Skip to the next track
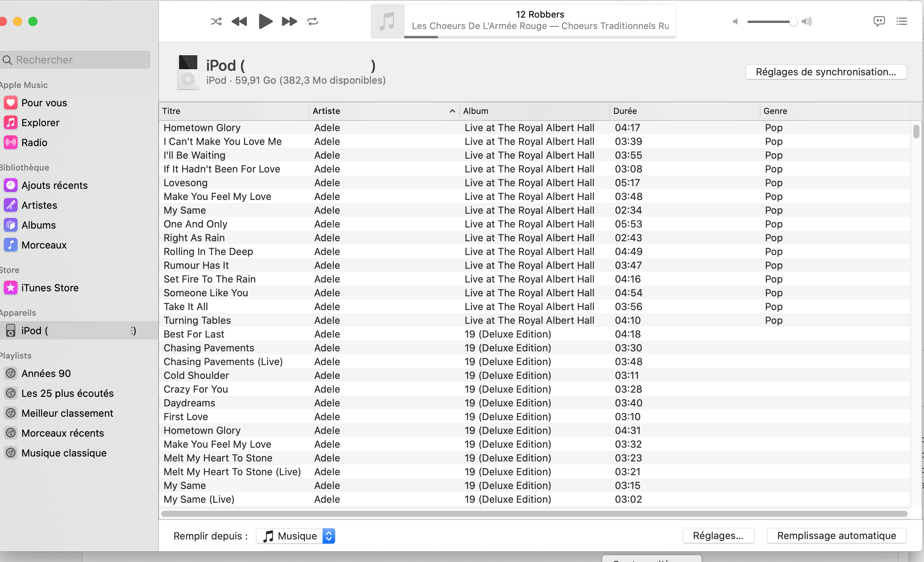 tap(289, 21)
